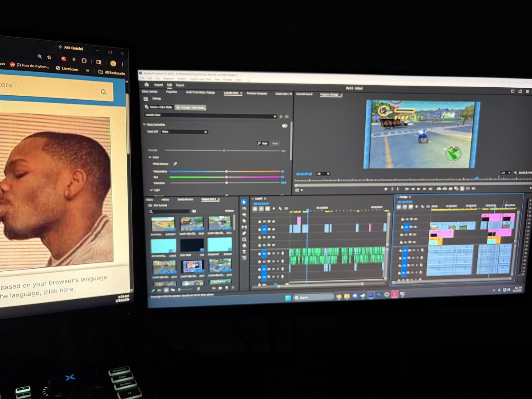Click Add Marker icon in Level 4 timeline
The width and height of the screenshot is (532, 399).
pyautogui.click(x=274, y=208)
